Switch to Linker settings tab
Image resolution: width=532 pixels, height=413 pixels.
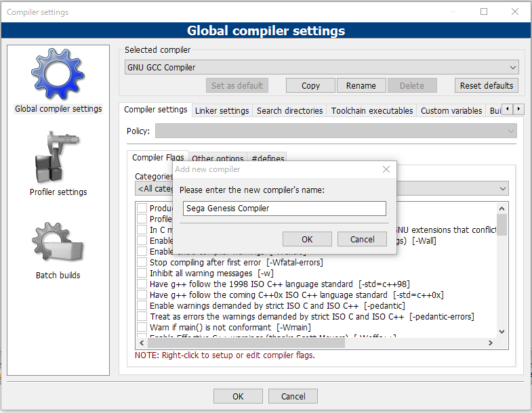[x=222, y=111]
